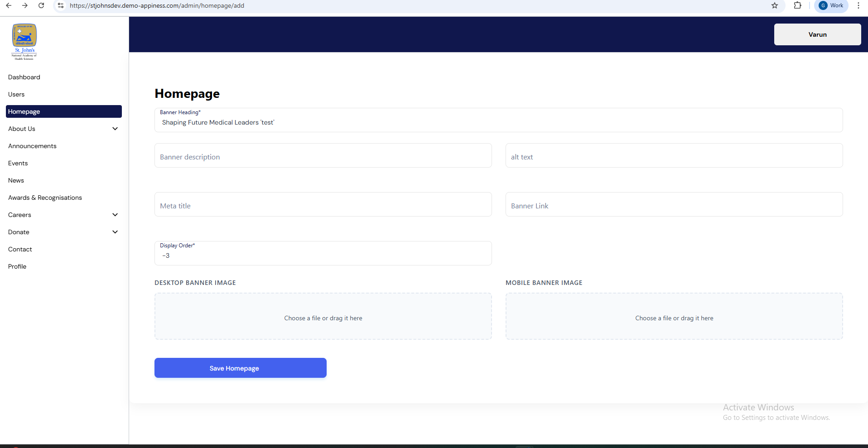Open the browser extensions puzzle icon

click(797, 5)
